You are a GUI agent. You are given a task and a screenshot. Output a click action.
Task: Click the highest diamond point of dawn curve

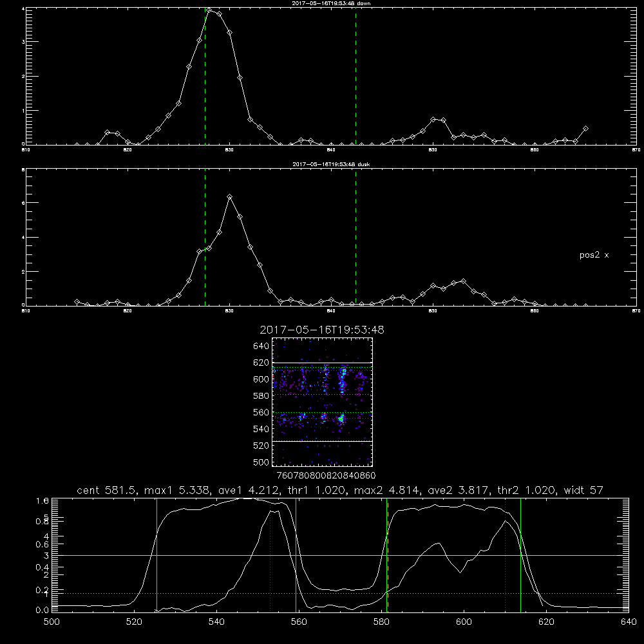point(209,10)
